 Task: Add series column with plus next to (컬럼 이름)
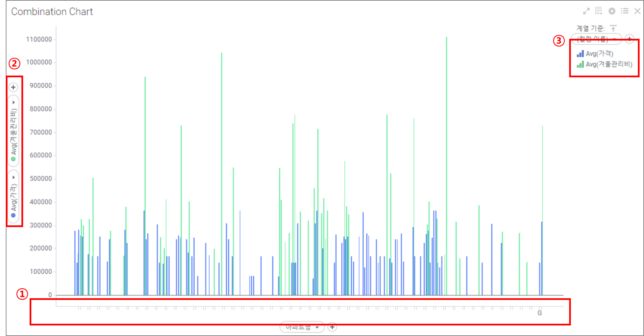pos(629,39)
